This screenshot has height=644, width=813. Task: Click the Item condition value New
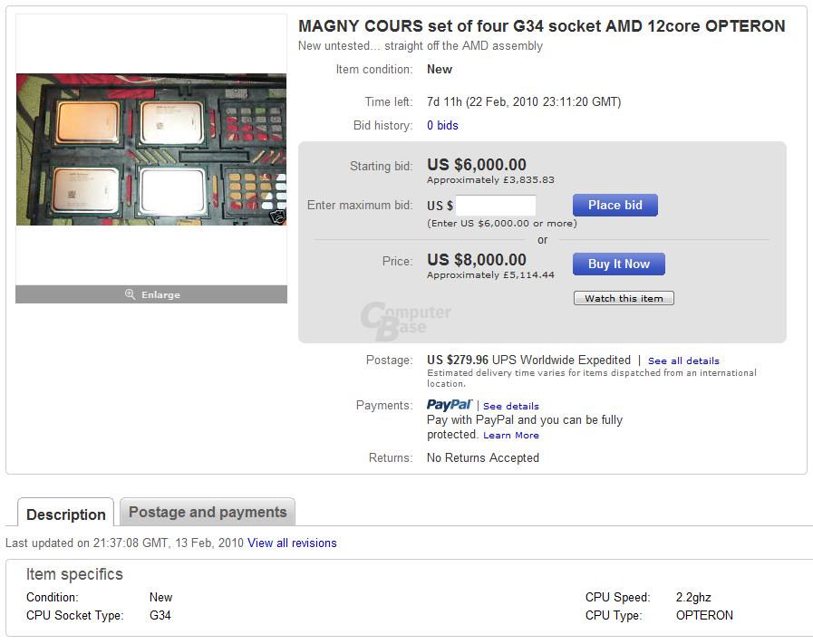click(x=440, y=70)
